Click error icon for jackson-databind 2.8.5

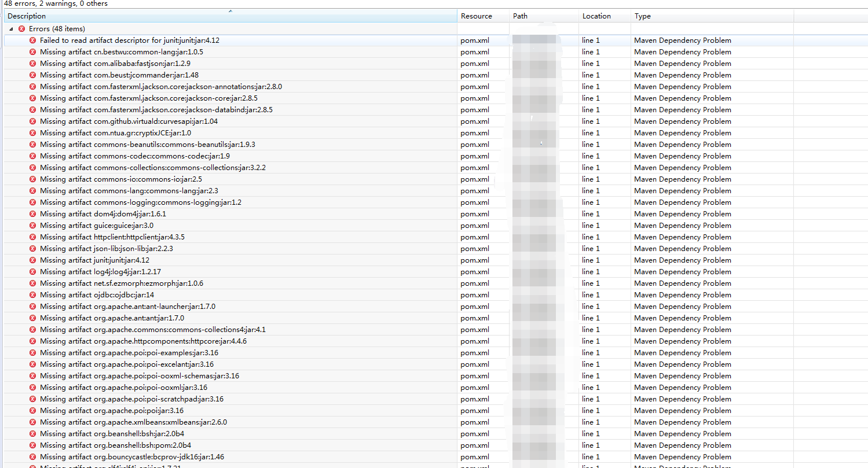pos(33,110)
